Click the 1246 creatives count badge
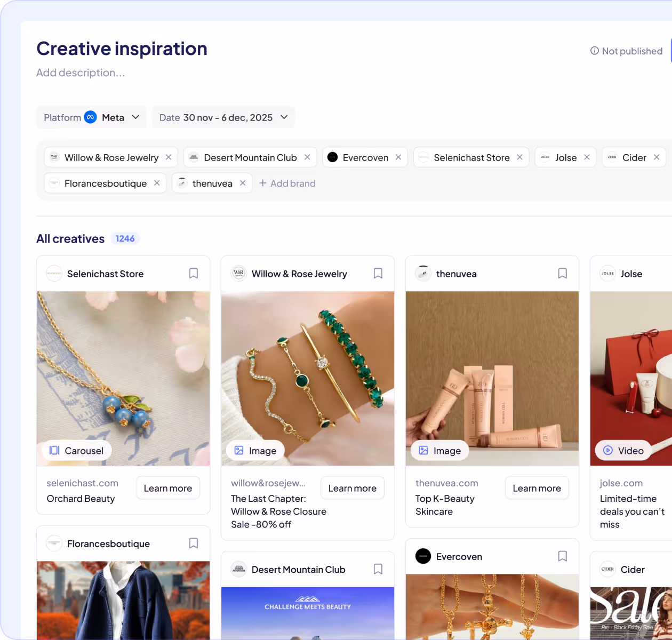Image resolution: width=672 pixels, height=640 pixels. click(x=125, y=238)
